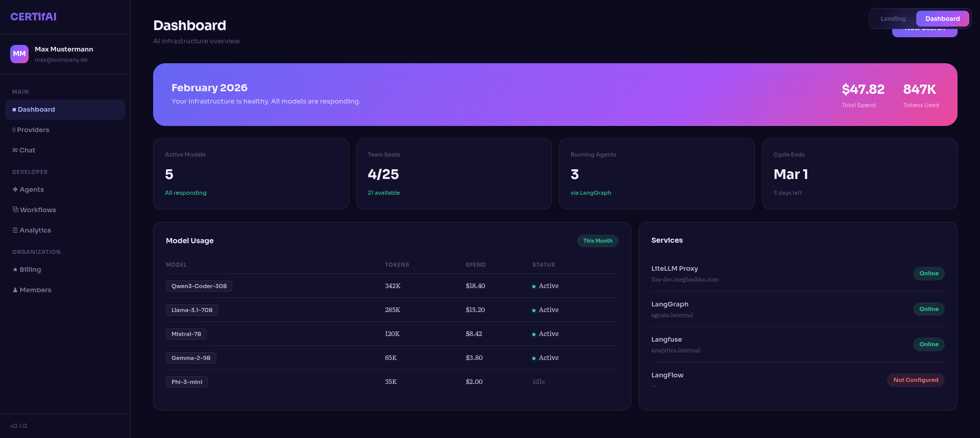980x438 pixels.
Task: Open the Active Models stat card
Action: pos(251,174)
